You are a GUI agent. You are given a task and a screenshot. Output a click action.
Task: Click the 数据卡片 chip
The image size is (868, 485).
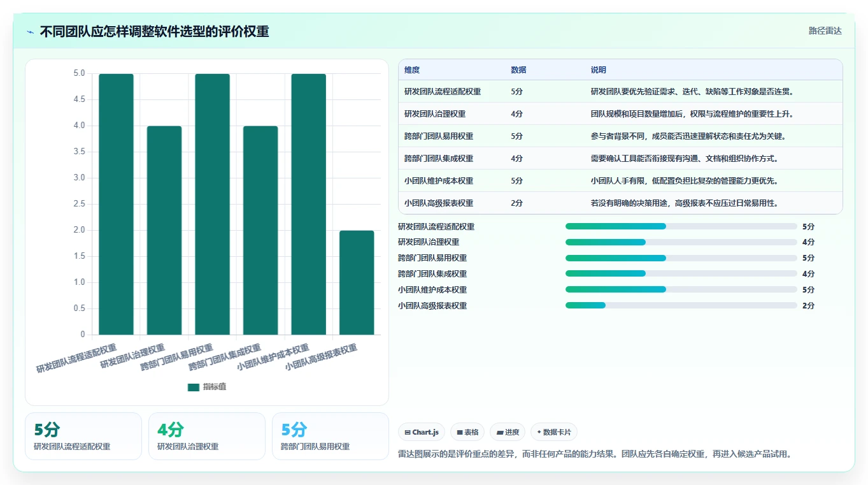click(554, 432)
